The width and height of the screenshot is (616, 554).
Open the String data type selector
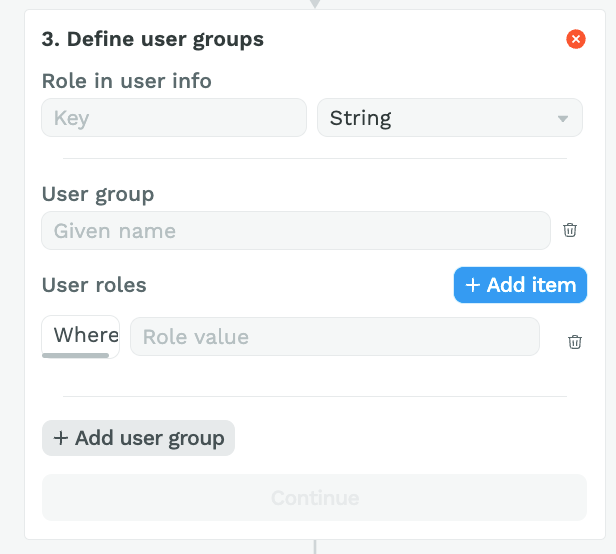[x=450, y=118]
